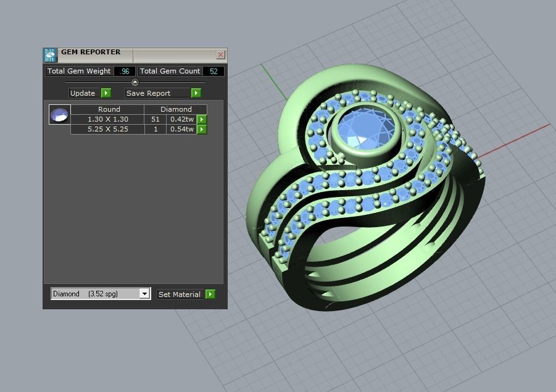Click the 0.54tw weight cell
This screenshot has width=556, height=392.
[x=182, y=129]
